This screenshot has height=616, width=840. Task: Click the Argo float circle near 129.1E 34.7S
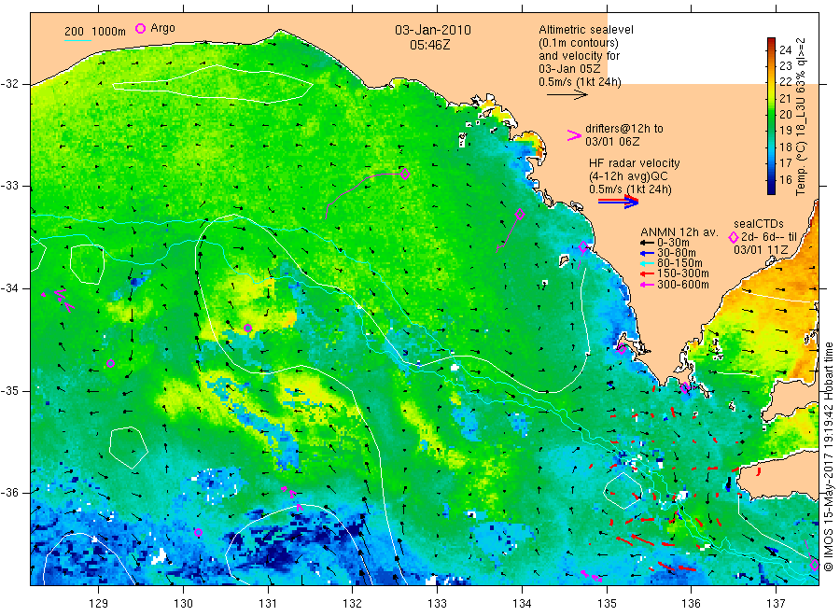[x=110, y=364]
